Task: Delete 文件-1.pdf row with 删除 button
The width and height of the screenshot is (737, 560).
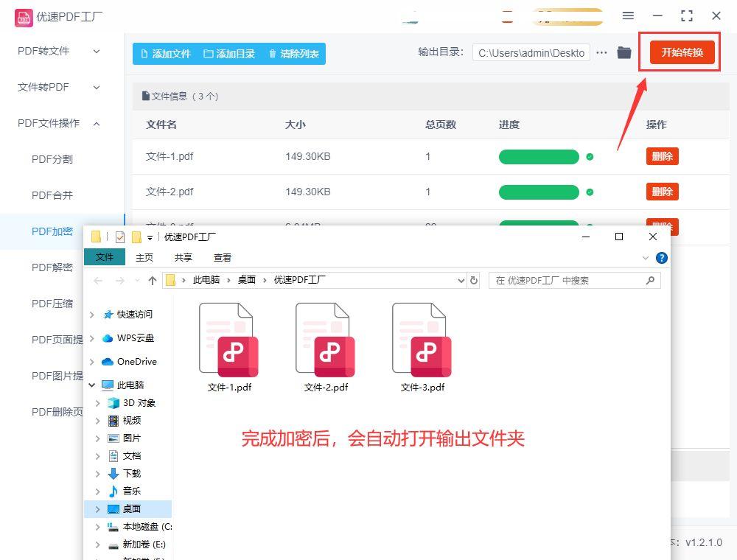Action: click(663, 156)
